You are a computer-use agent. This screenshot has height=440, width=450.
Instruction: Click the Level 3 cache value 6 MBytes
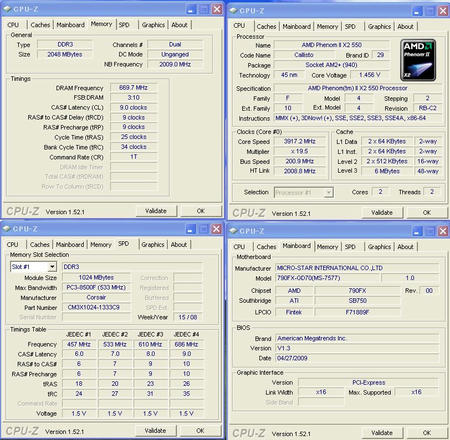[x=387, y=171]
